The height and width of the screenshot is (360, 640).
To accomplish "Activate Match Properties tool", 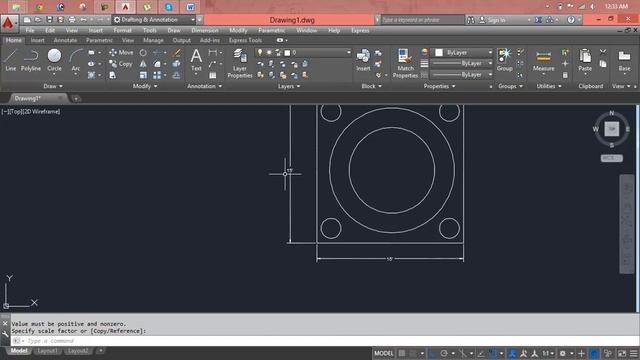I will 405,63.
